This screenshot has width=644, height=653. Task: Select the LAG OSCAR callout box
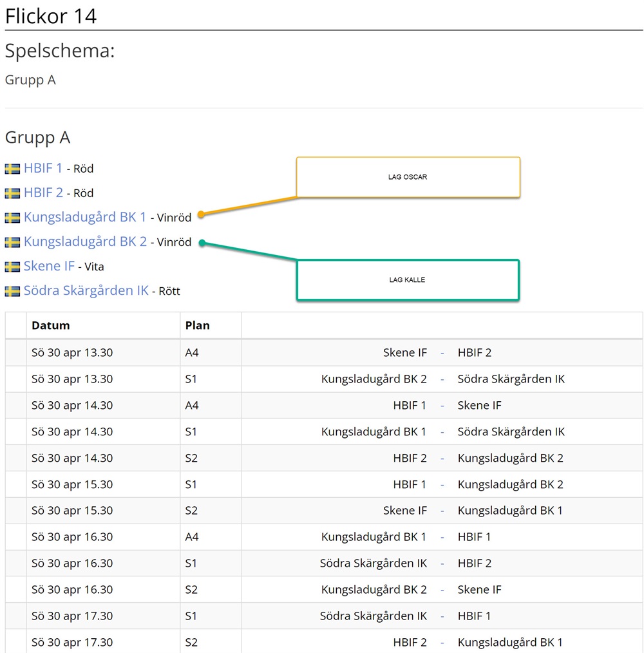(408, 177)
